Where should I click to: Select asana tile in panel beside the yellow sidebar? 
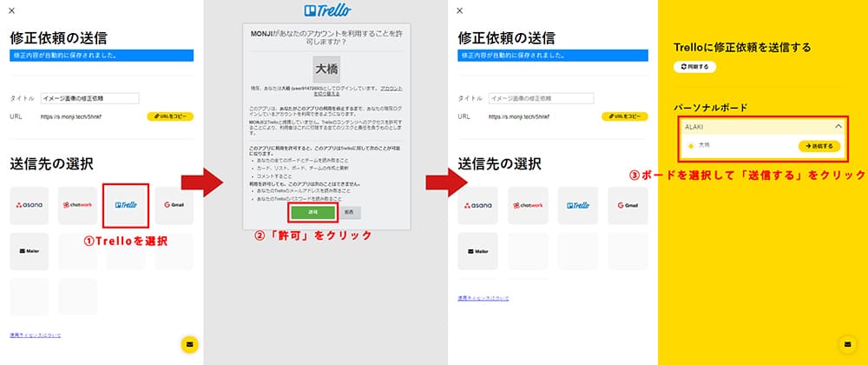click(x=477, y=205)
